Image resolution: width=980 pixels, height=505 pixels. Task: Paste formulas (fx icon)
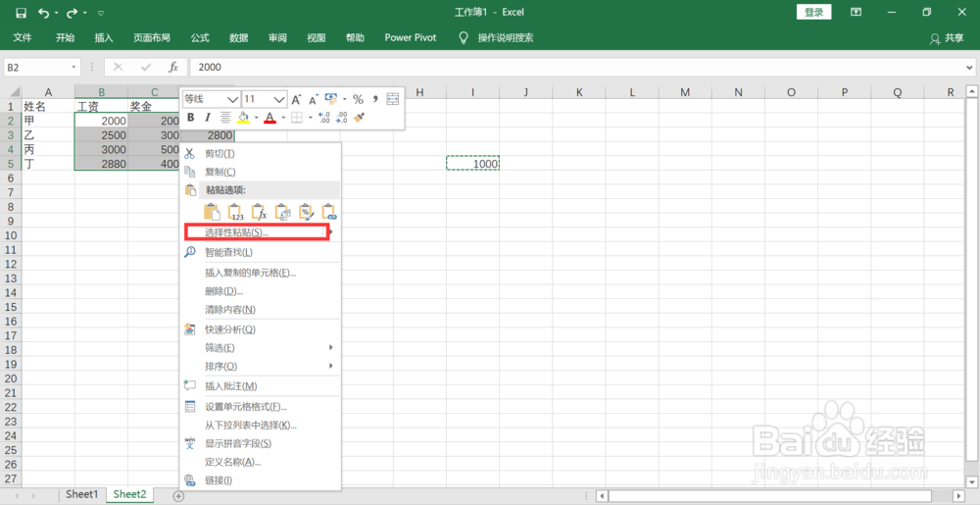(259, 211)
